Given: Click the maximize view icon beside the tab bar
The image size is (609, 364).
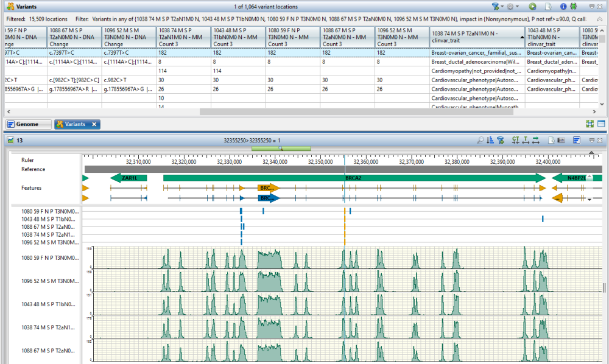Looking at the screenshot, I should click(590, 124).
